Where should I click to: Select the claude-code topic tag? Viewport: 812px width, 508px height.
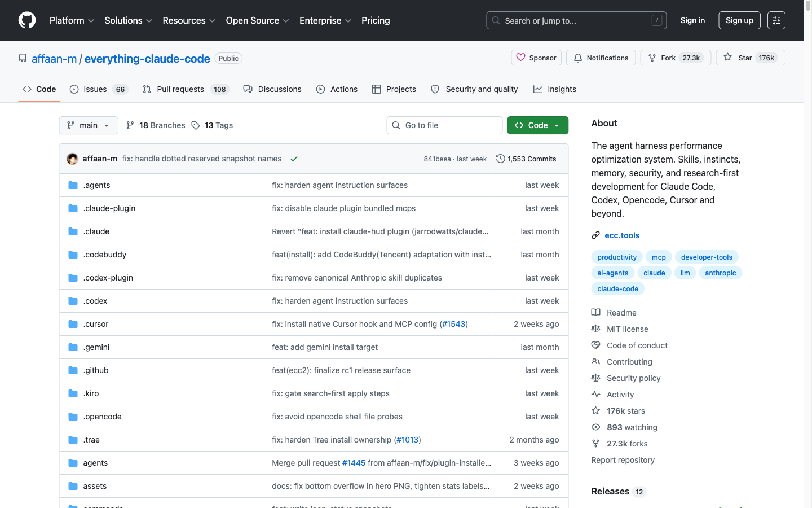pos(617,288)
